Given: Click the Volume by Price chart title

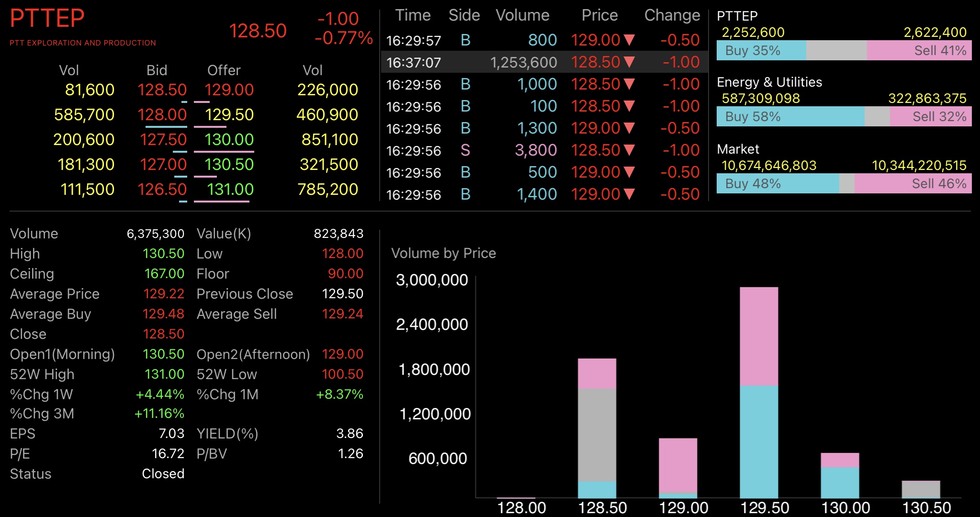Looking at the screenshot, I should [443, 253].
